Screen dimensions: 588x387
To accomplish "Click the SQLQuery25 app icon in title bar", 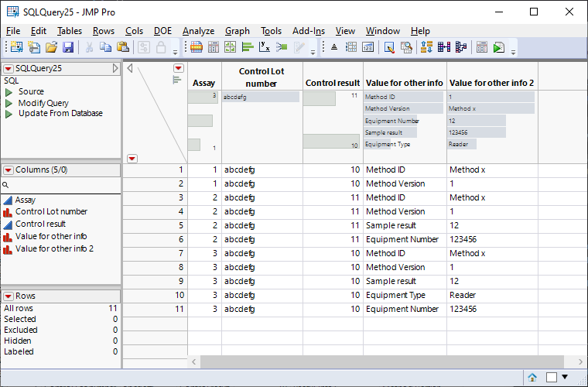I will tap(12, 12).
